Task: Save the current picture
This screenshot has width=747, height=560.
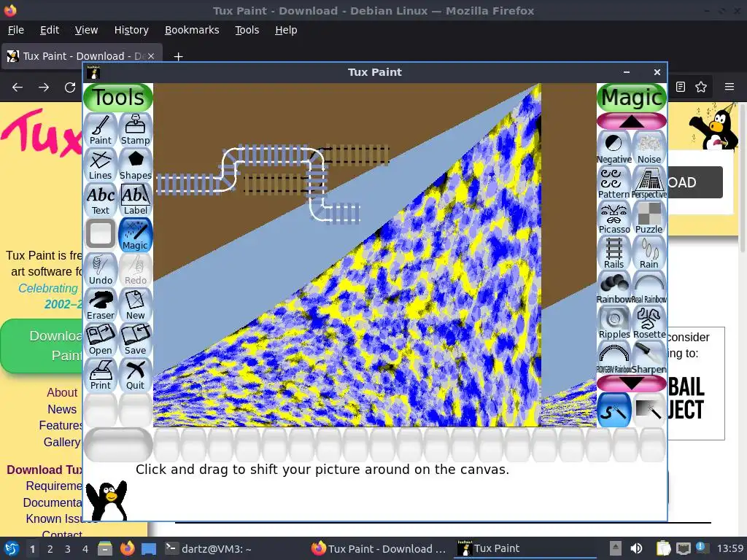Action: 135,340
